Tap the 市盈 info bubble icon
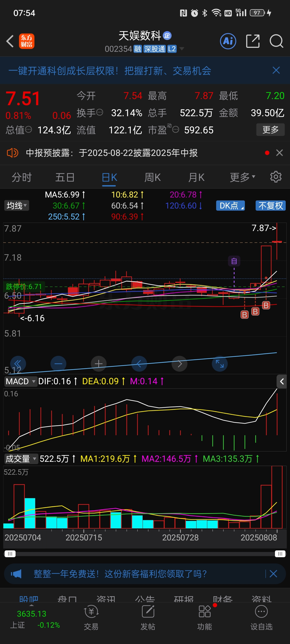Screen dimensions: 290x644 tap(176, 130)
